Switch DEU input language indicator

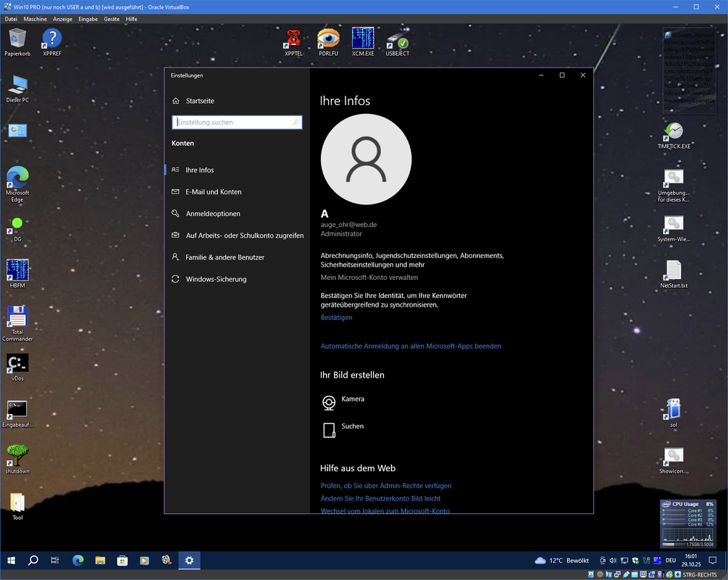point(671,560)
